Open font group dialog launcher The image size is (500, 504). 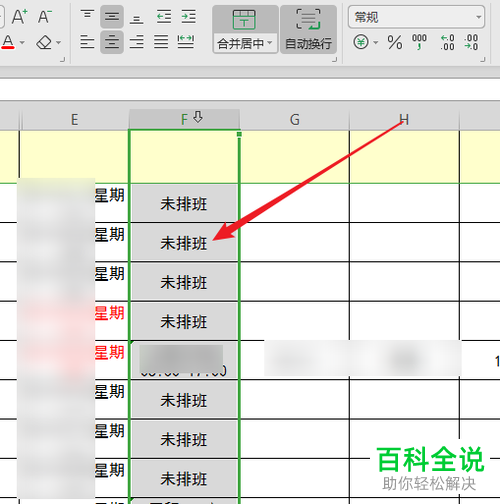(62, 60)
